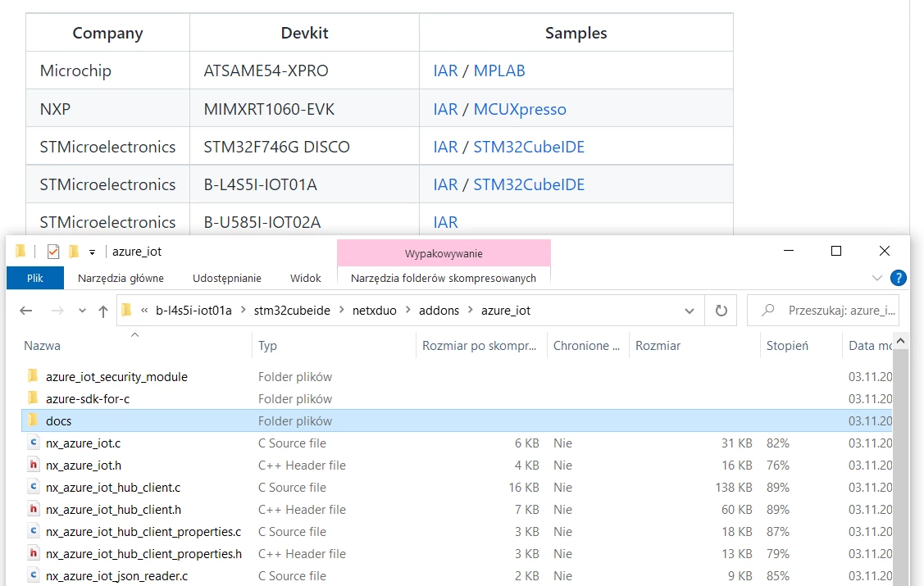Maximize the azure_iot Explorer window
The width and height of the screenshot is (924, 586).
pyautogui.click(x=835, y=251)
